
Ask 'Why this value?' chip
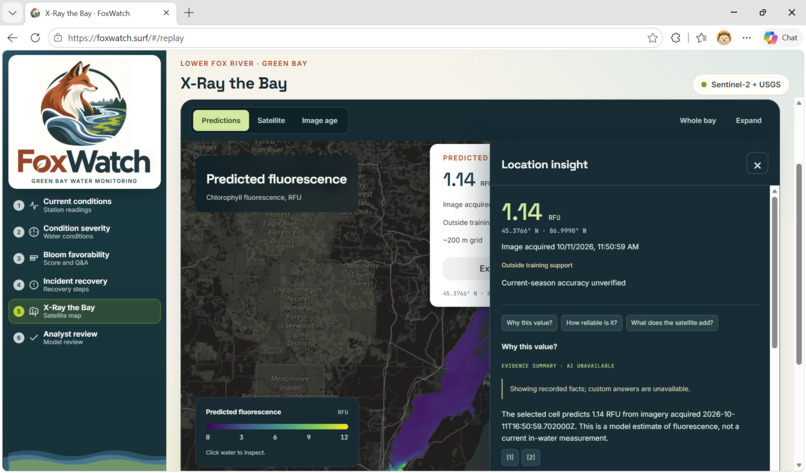point(529,323)
